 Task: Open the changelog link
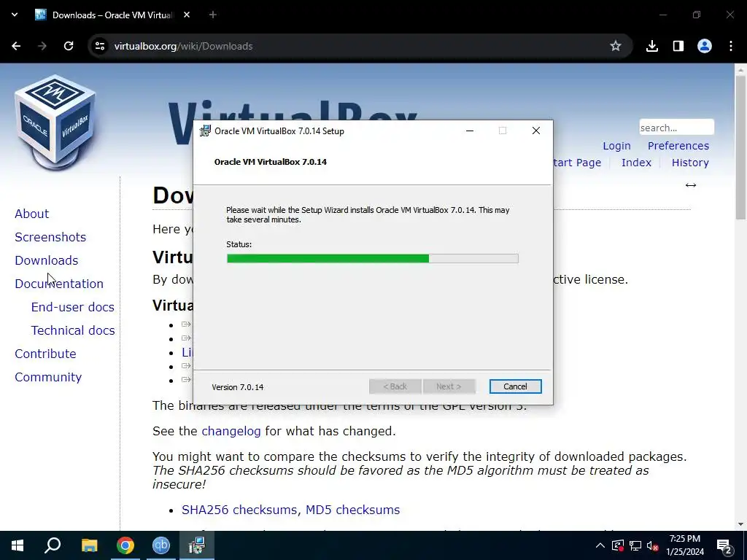231,431
